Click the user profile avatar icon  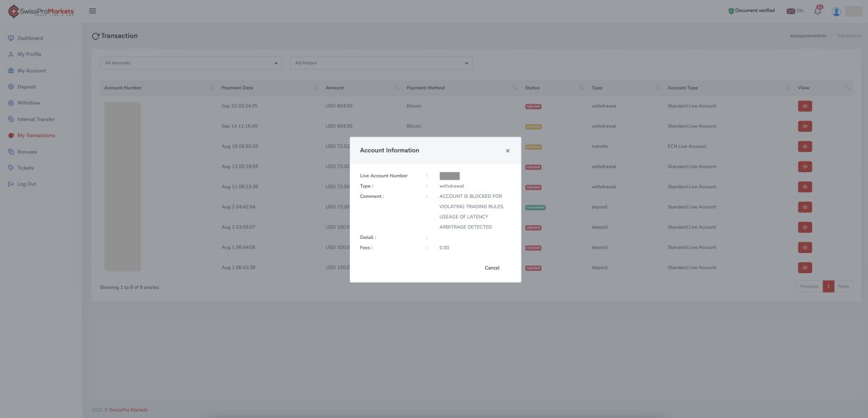click(x=836, y=11)
